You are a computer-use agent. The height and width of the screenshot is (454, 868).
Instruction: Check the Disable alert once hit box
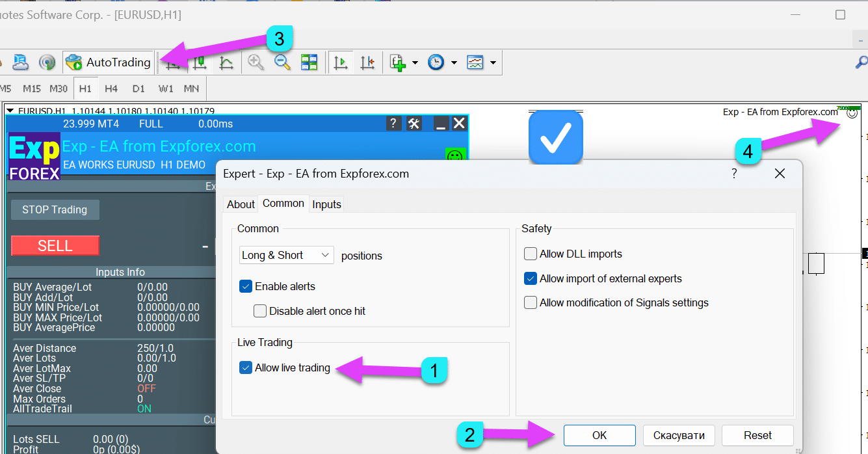point(260,311)
